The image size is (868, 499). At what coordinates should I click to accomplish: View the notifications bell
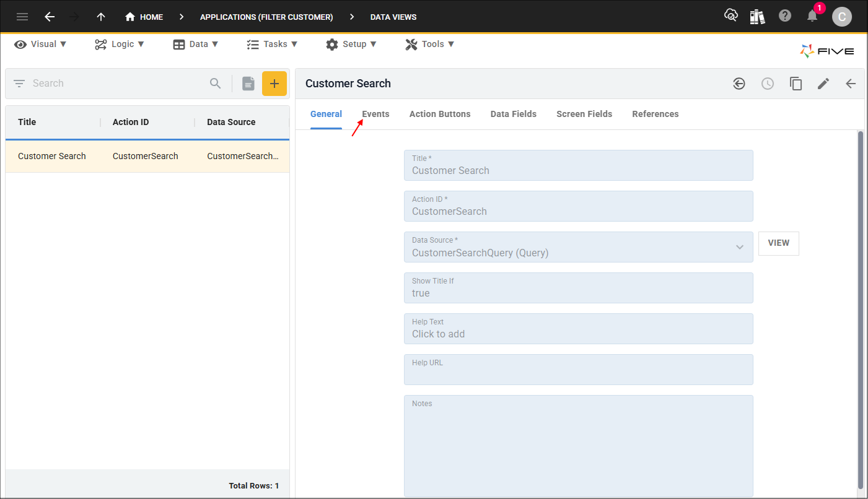[x=812, y=16]
